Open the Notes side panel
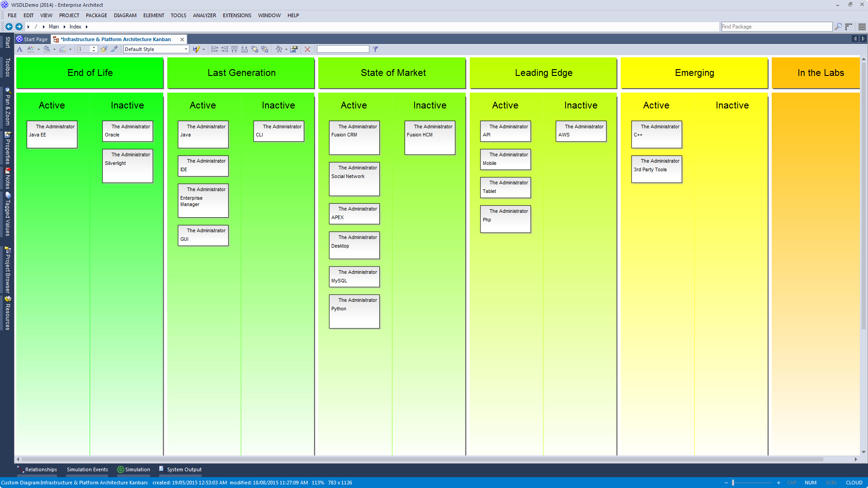The width and height of the screenshot is (868, 488). click(8, 178)
